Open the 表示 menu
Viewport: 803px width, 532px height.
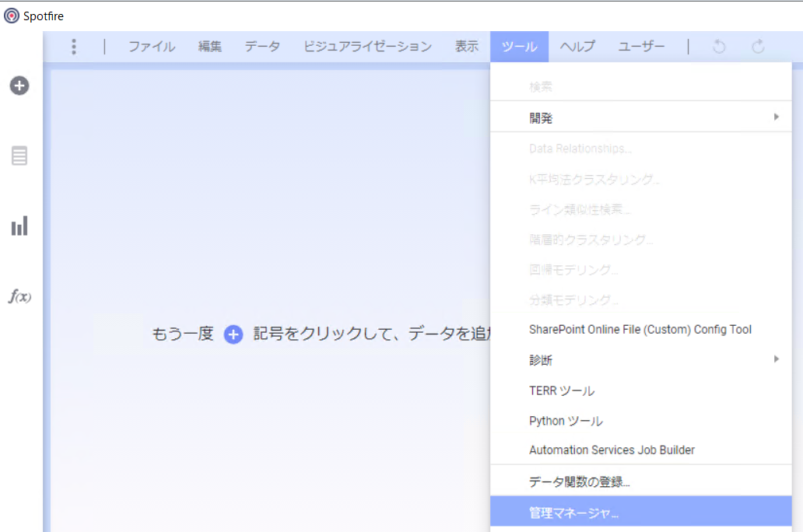(x=467, y=47)
